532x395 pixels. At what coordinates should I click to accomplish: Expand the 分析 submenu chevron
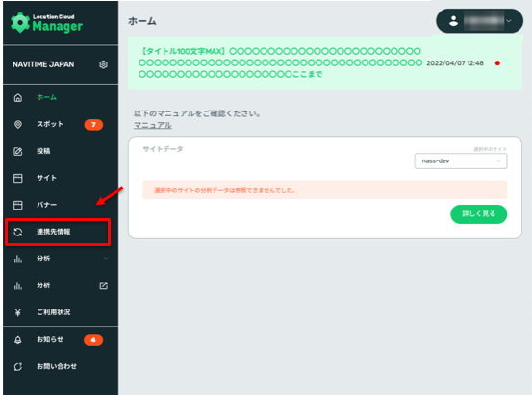click(x=106, y=259)
